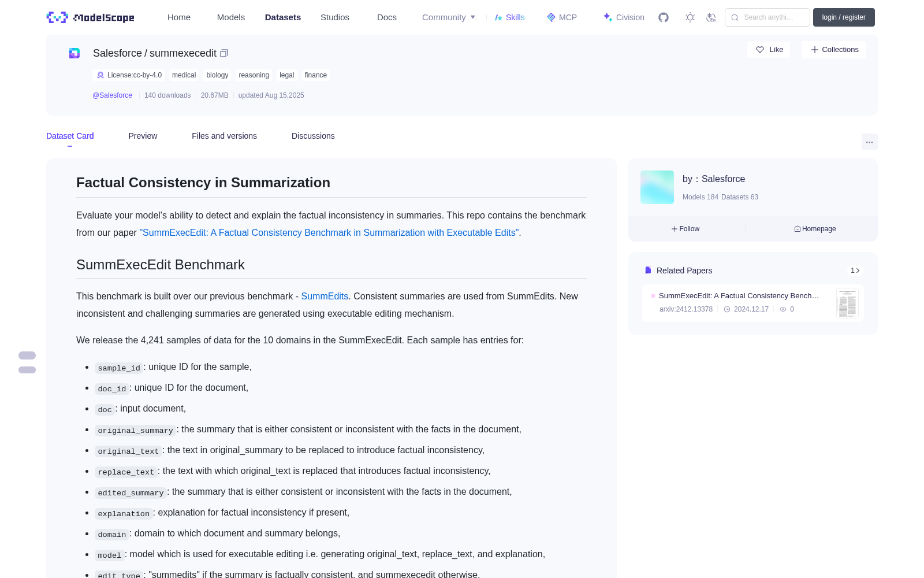Click the Follow plus icon
924x578 pixels.
tap(675, 229)
